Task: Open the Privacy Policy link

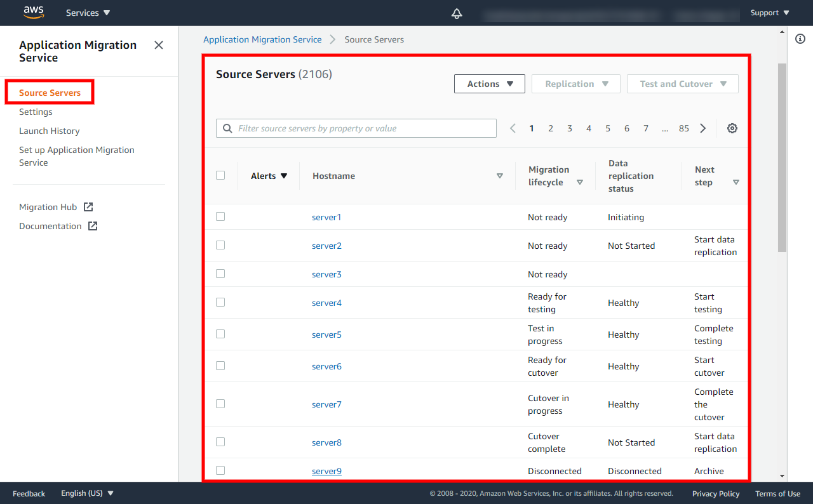Action: 716,493
